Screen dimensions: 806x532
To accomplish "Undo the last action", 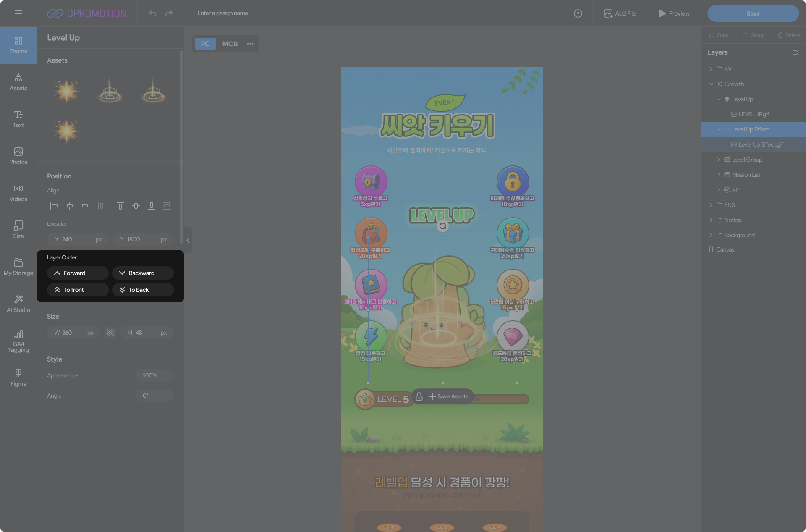I will [x=152, y=13].
